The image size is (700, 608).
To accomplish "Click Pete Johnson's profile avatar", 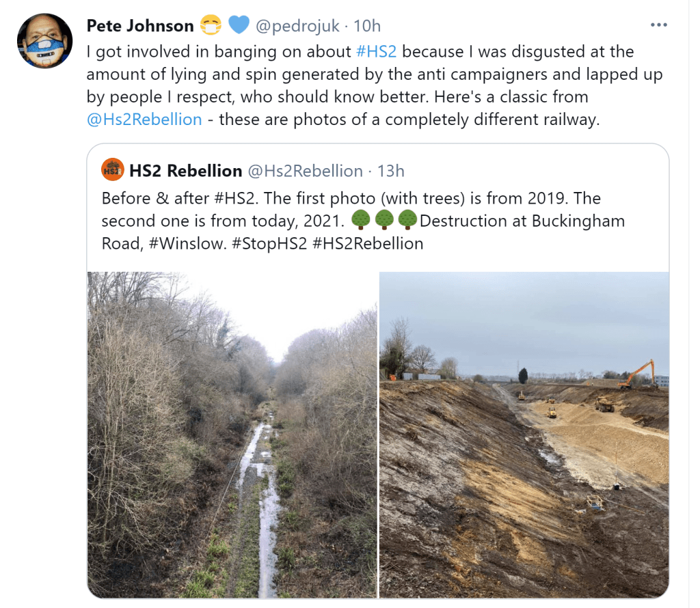I will [x=44, y=40].
